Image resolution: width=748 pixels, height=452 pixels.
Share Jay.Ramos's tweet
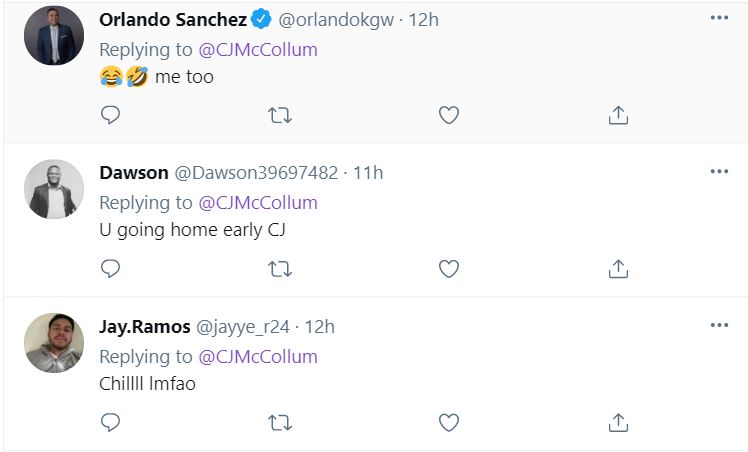[x=618, y=422]
